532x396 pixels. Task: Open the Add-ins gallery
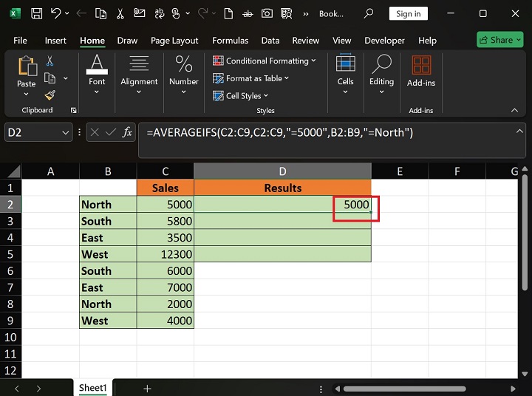click(x=420, y=72)
